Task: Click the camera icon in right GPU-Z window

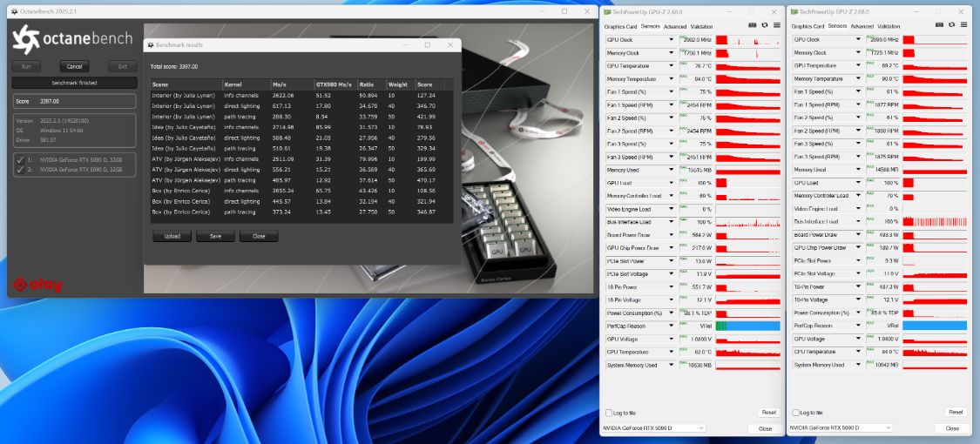Action: 941,26
